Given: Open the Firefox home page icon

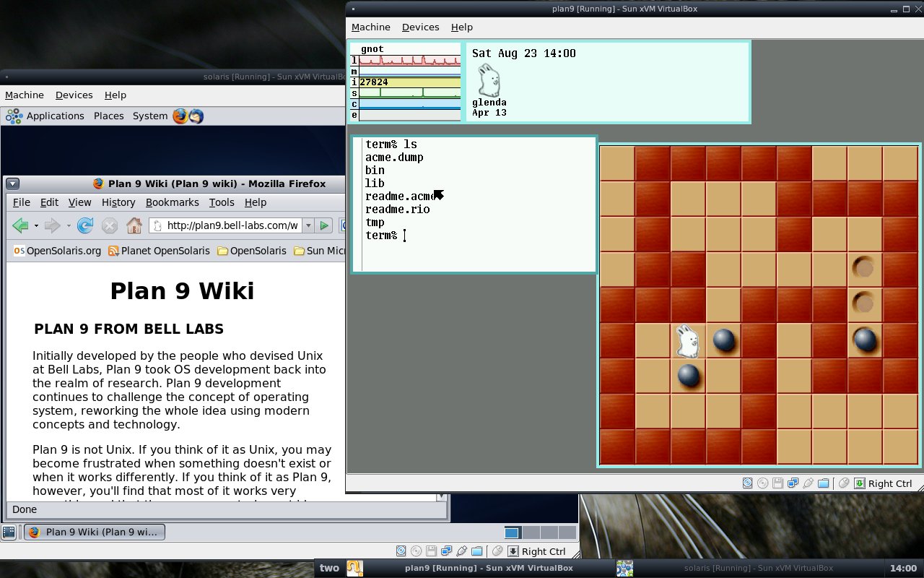Looking at the screenshot, I should pos(134,225).
